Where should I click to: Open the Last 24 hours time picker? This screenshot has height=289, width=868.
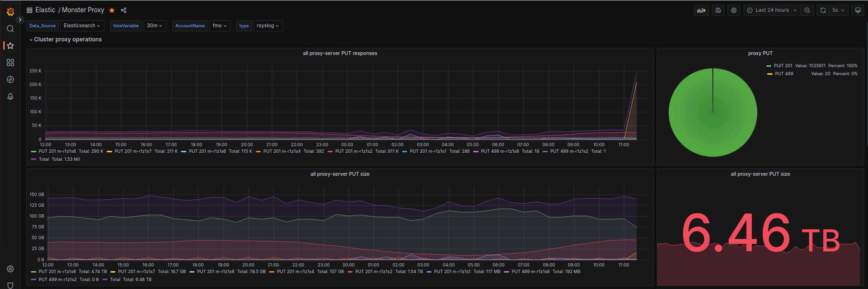point(772,10)
